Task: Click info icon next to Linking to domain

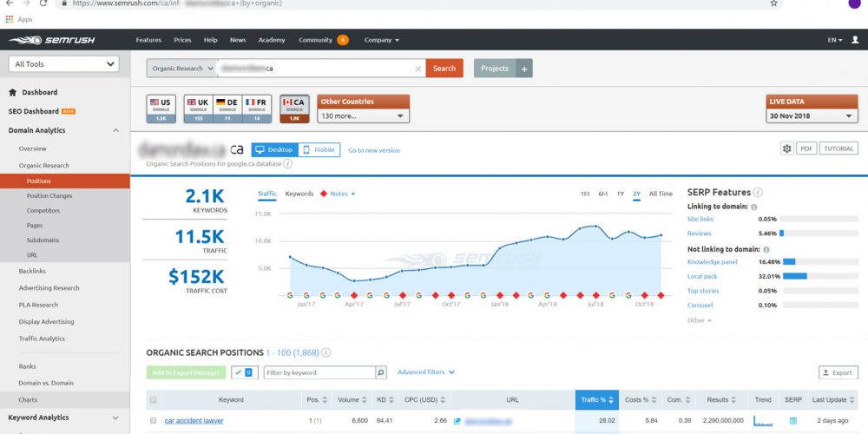Action: (x=754, y=207)
